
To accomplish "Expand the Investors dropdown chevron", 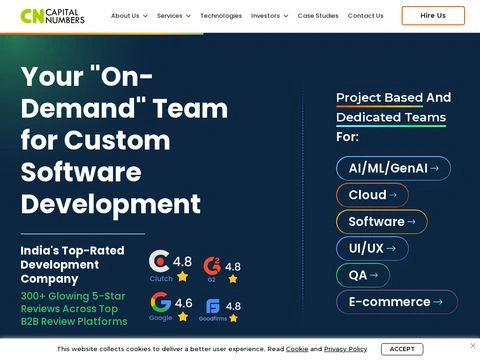I will click(x=286, y=16).
